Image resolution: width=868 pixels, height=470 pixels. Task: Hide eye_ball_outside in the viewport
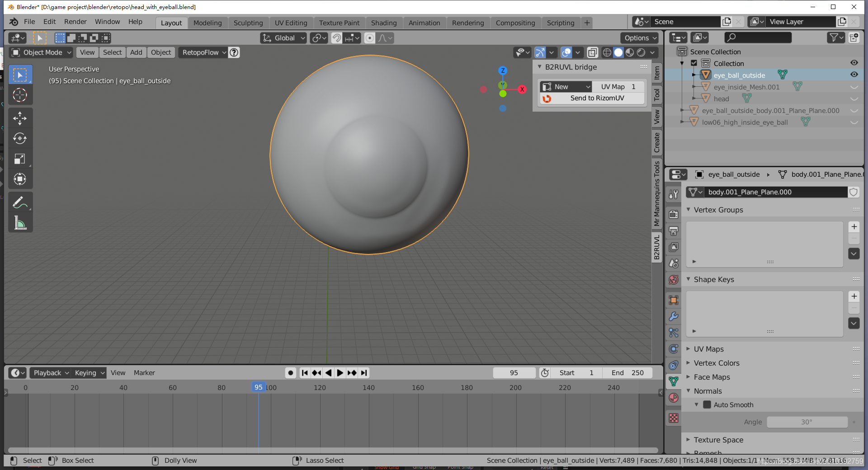854,75
